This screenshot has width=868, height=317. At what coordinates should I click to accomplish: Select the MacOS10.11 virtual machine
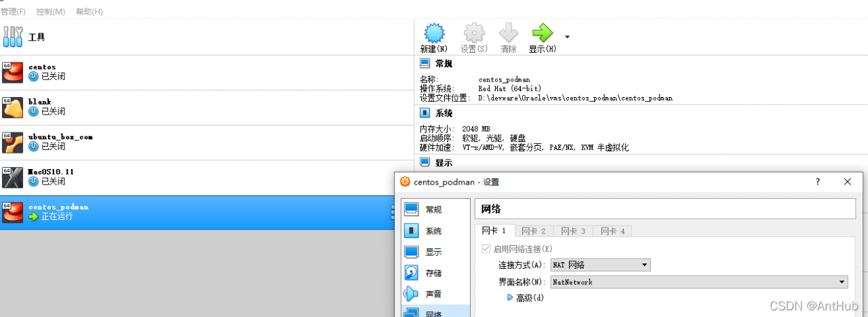tap(207, 178)
